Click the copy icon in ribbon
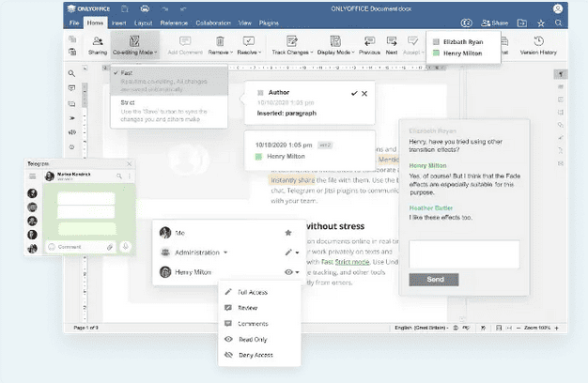This screenshot has height=383, width=588. point(72,39)
